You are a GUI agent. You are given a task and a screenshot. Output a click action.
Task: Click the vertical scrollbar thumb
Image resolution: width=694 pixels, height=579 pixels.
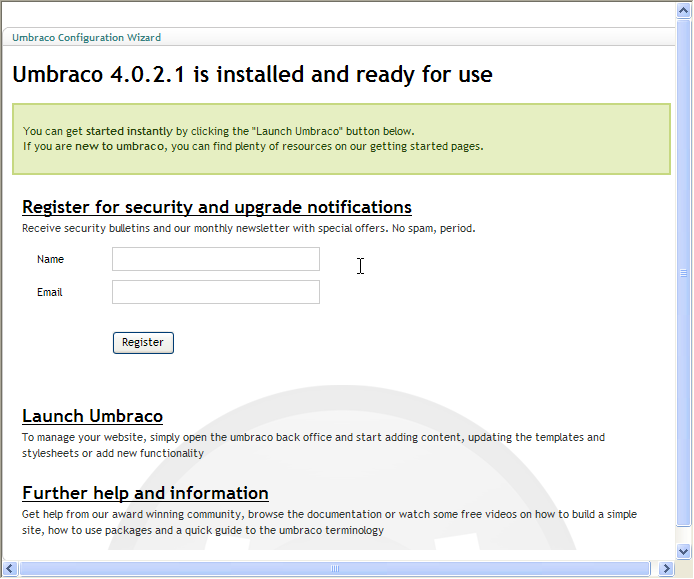[x=683, y=273]
